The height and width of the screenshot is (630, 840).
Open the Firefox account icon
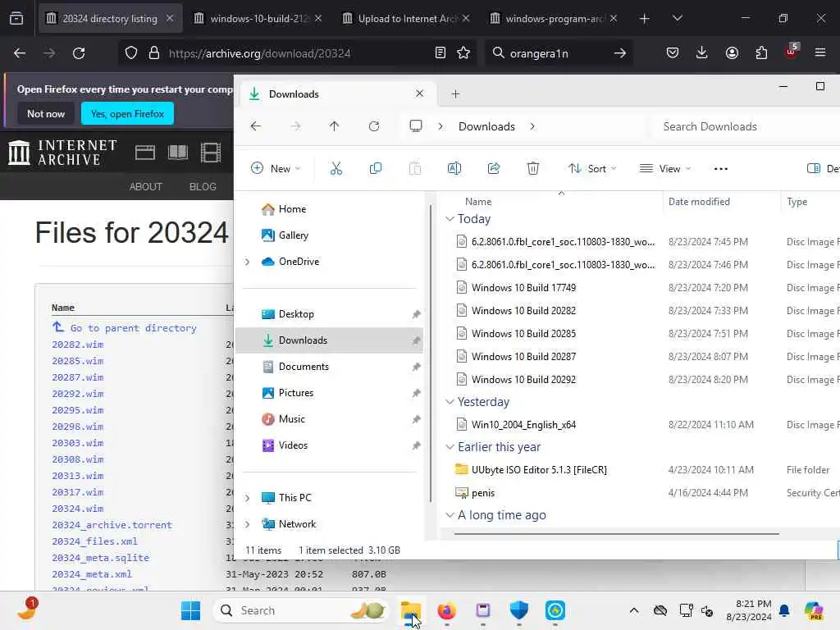click(732, 53)
